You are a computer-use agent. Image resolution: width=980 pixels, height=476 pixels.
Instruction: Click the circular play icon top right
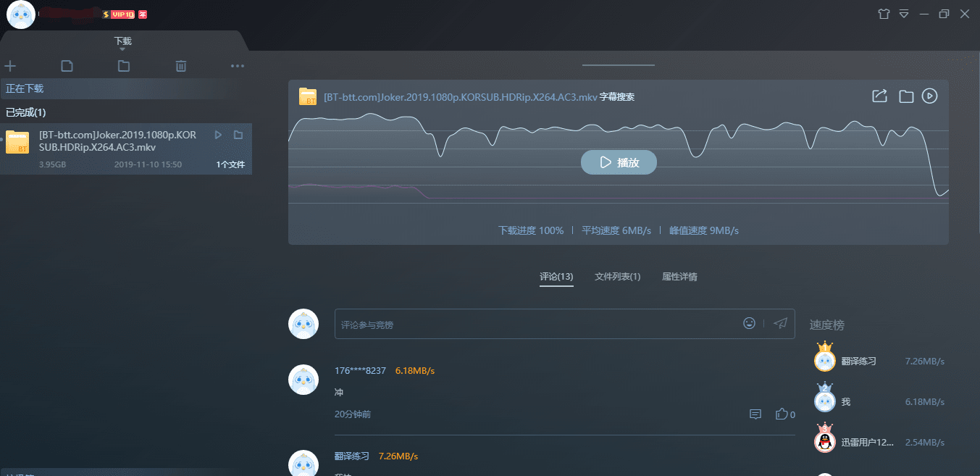tap(929, 95)
